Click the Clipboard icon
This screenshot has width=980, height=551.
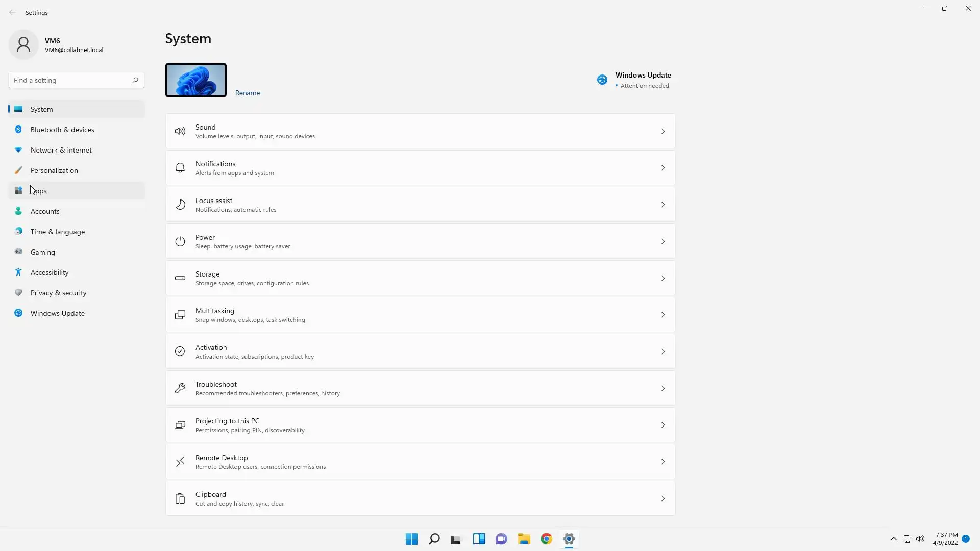click(180, 498)
